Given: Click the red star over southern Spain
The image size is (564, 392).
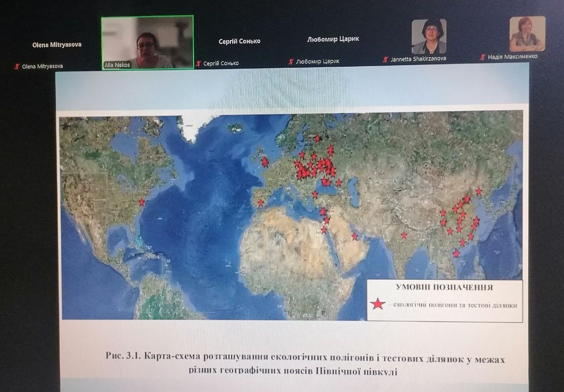Looking at the screenshot, I should [261, 202].
